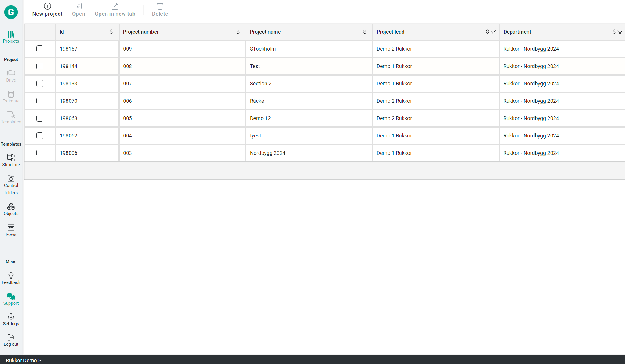Screen dimensions: 625x364
Task: Click project name STockholm
Action: pyautogui.click(x=263, y=49)
